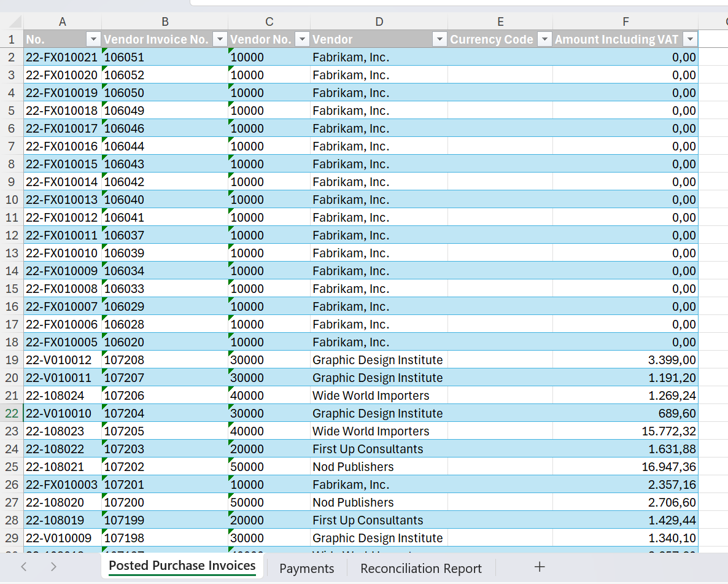Open the Vendor Invoice No. filter dropdown
Screen dimensions: 728x584
coord(220,39)
